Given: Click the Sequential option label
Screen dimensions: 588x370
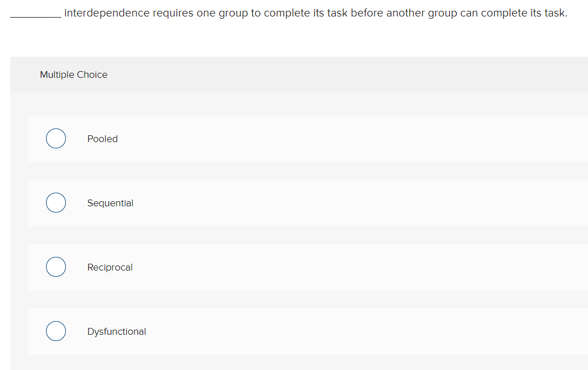Looking at the screenshot, I should 110,202.
